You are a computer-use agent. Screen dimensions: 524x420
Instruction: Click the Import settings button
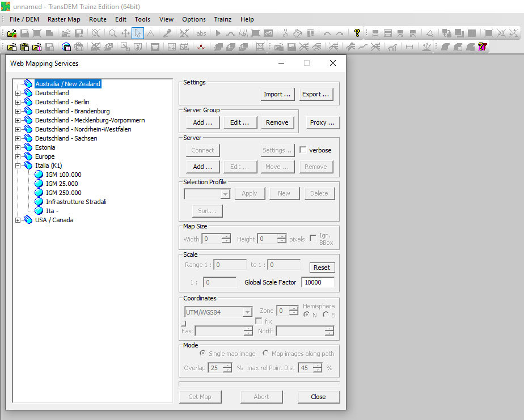pyautogui.click(x=277, y=94)
